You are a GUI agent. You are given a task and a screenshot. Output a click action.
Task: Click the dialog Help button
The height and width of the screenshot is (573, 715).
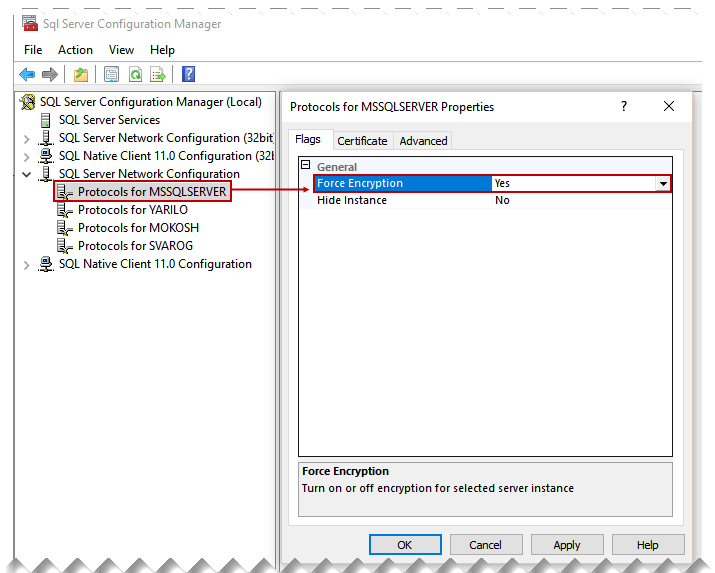[648, 545]
